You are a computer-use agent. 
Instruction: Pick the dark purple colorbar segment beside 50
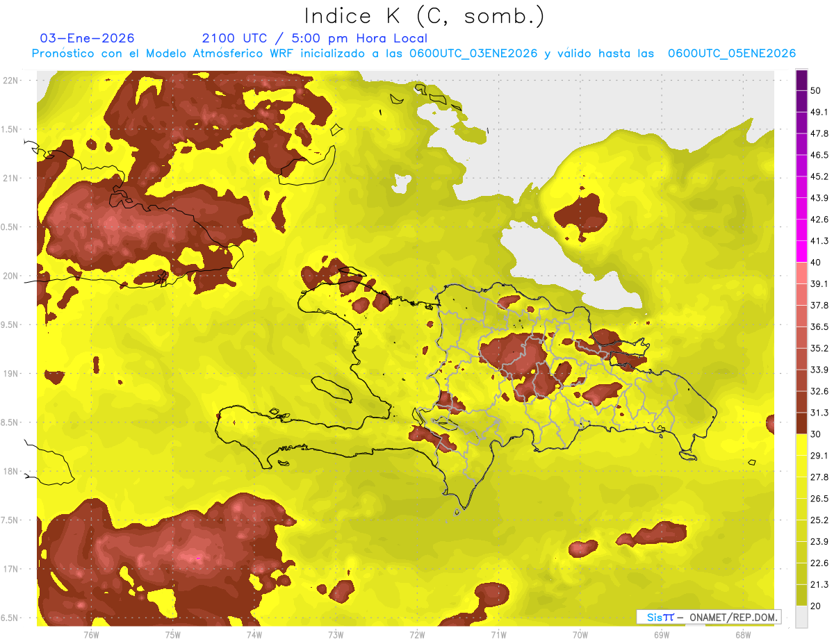pos(802,81)
